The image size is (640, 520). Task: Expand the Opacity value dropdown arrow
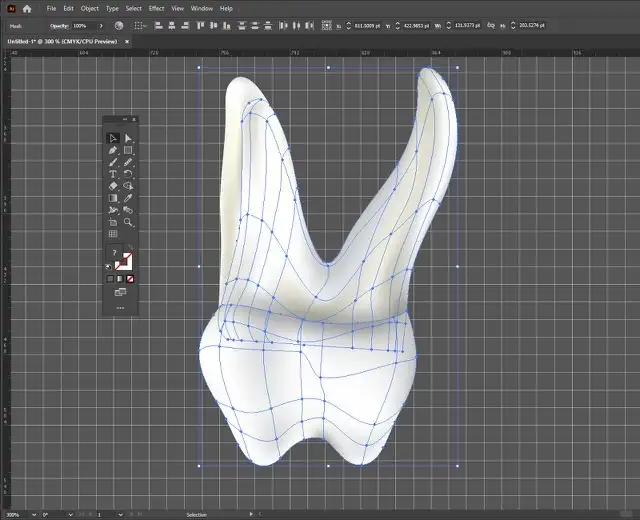(x=101, y=25)
